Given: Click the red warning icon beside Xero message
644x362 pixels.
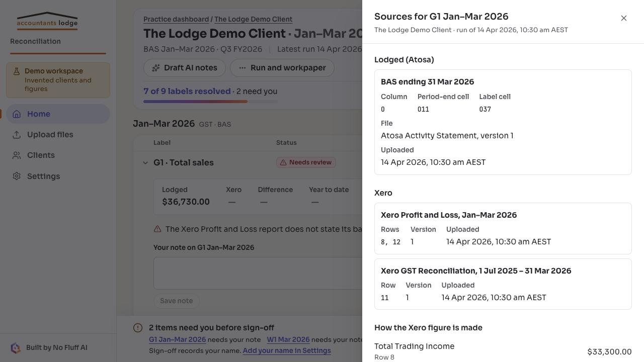Looking at the screenshot, I should [x=157, y=229].
